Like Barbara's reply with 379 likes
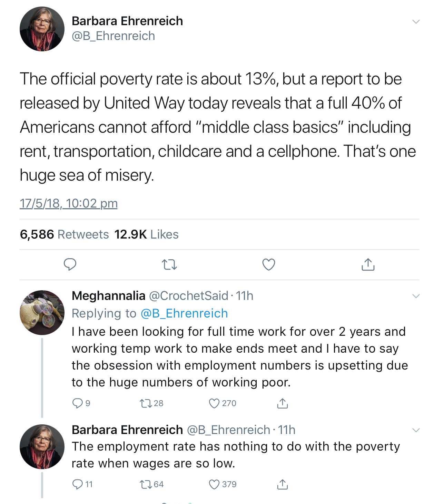 point(223,484)
